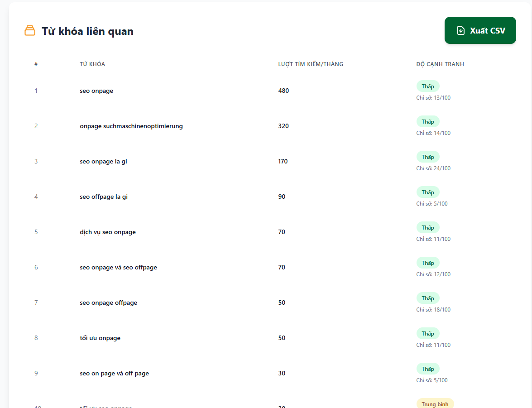Click keyword "seo onpage và seo offpage"
The height and width of the screenshot is (408, 532).
click(x=118, y=268)
